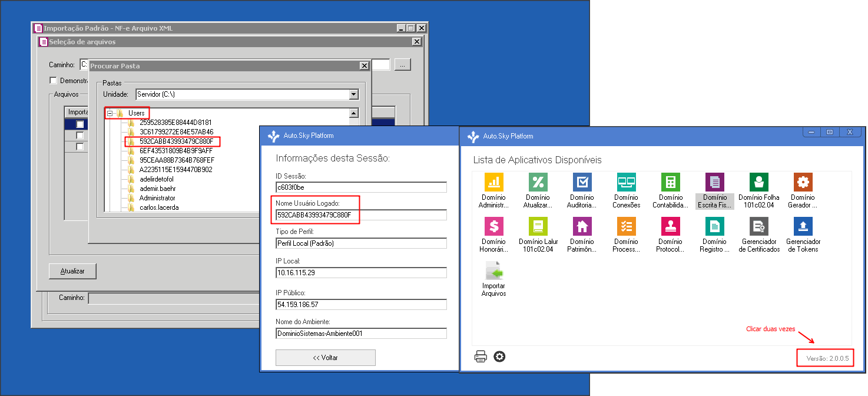The image size is (868, 396).
Task: Click the ID Sessão field
Action: (361, 187)
